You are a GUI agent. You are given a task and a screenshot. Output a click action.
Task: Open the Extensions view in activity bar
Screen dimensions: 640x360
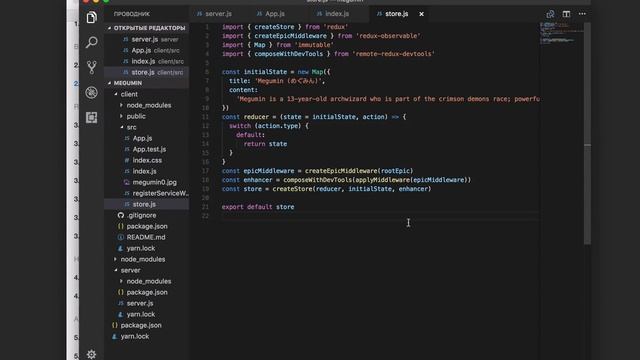(x=91, y=118)
